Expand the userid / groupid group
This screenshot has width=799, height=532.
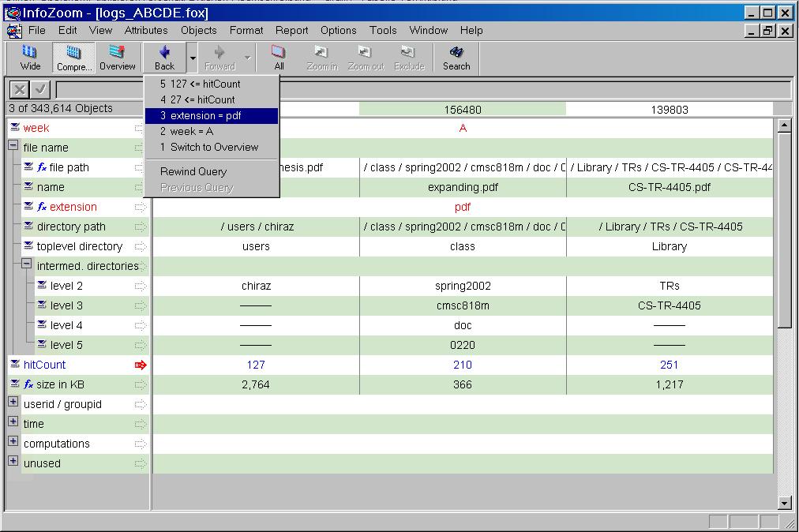13,403
